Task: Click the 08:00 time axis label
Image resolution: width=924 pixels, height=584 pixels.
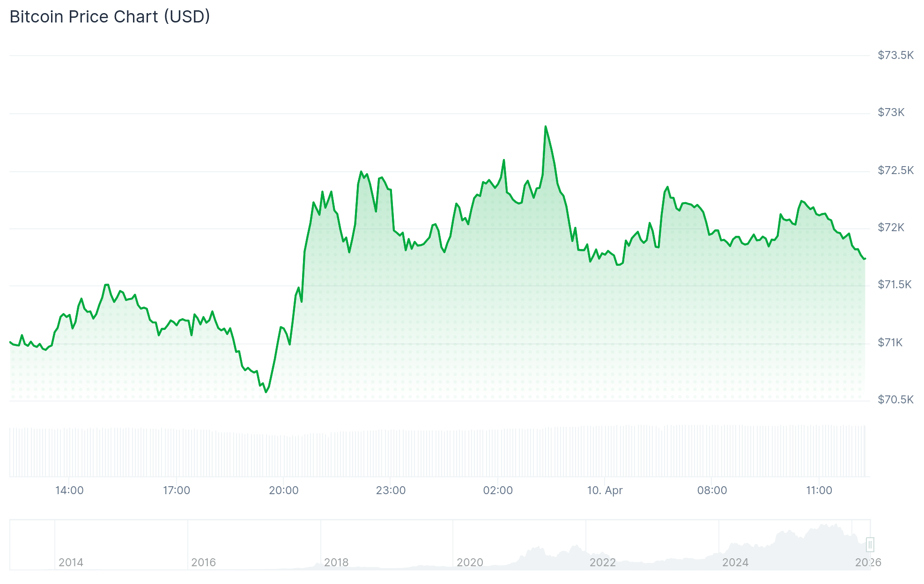Action: coord(712,490)
